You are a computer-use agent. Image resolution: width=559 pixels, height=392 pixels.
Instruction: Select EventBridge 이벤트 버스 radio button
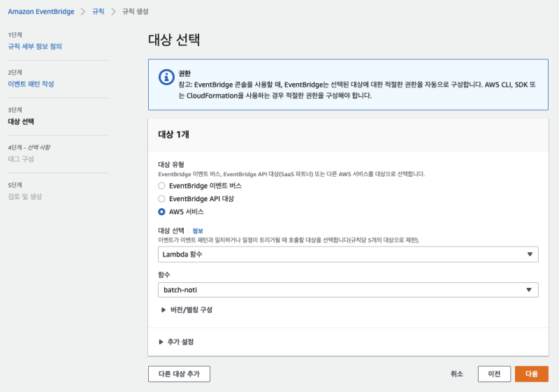161,186
